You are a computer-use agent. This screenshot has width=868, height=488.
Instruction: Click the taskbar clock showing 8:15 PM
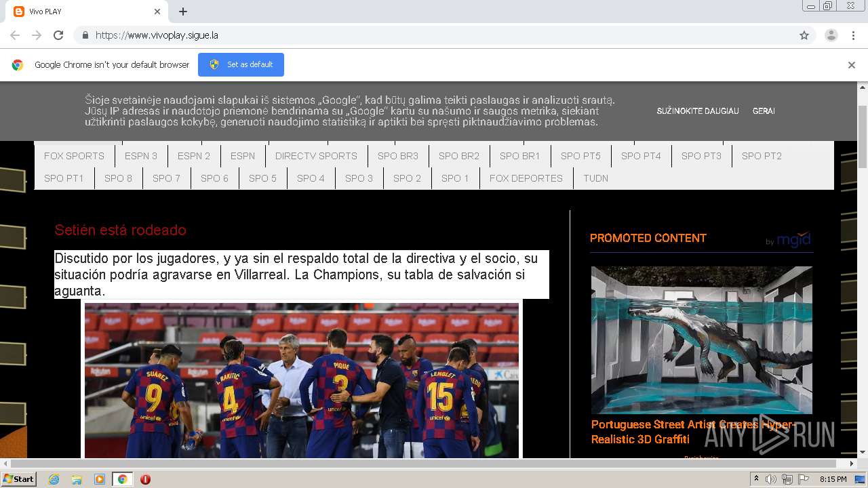pos(833,479)
